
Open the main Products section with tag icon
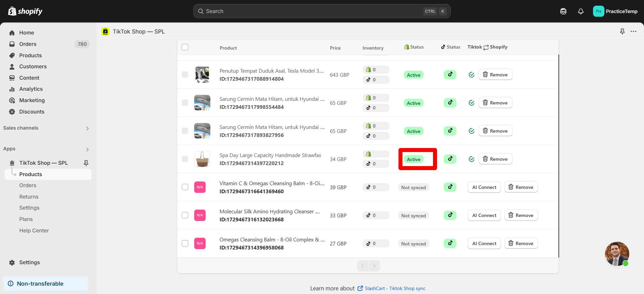(31, 55)
